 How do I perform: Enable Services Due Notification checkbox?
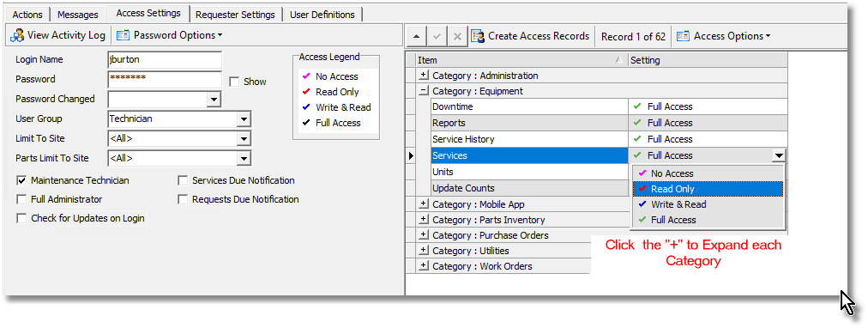(x=183, y=180)
